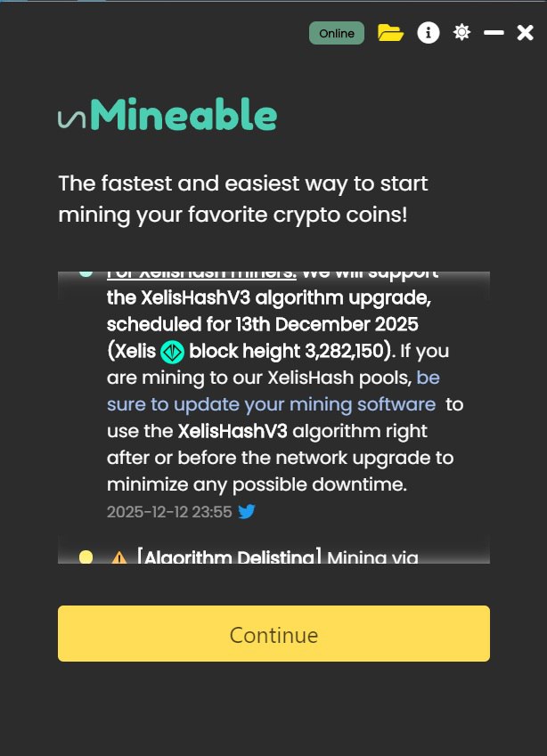Click the info circle icon
The height and width of the screenshot is (756, 547).
point(429,33)
